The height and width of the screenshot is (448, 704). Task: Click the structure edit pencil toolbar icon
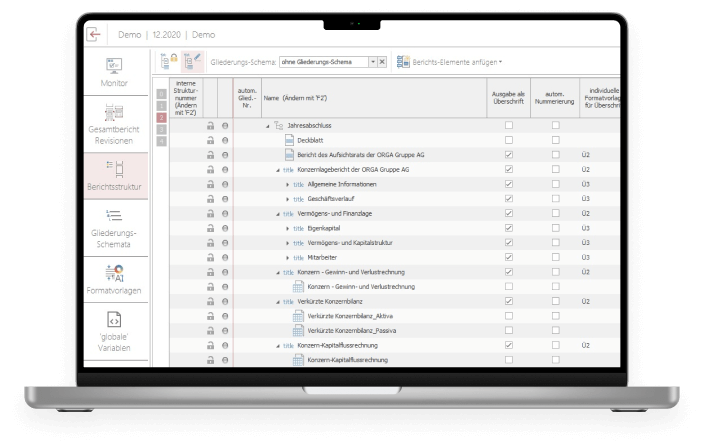pyautogui.click(x=193, y=61)
